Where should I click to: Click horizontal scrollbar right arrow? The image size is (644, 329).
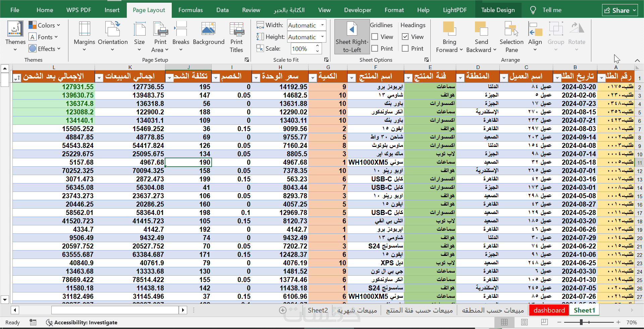coord(183,310)
